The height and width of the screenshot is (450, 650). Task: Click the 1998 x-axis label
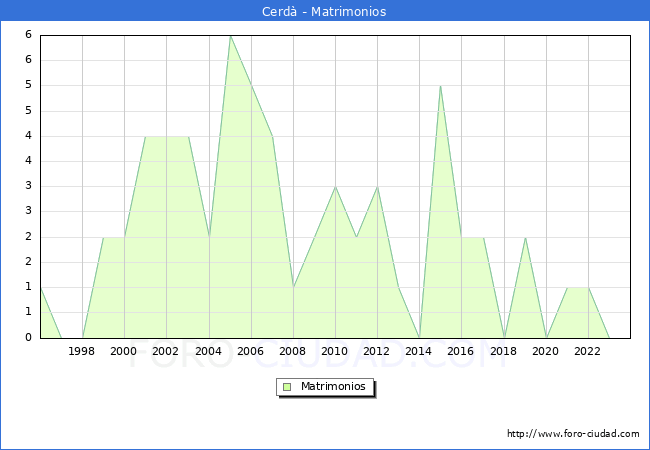coord(81,351)
